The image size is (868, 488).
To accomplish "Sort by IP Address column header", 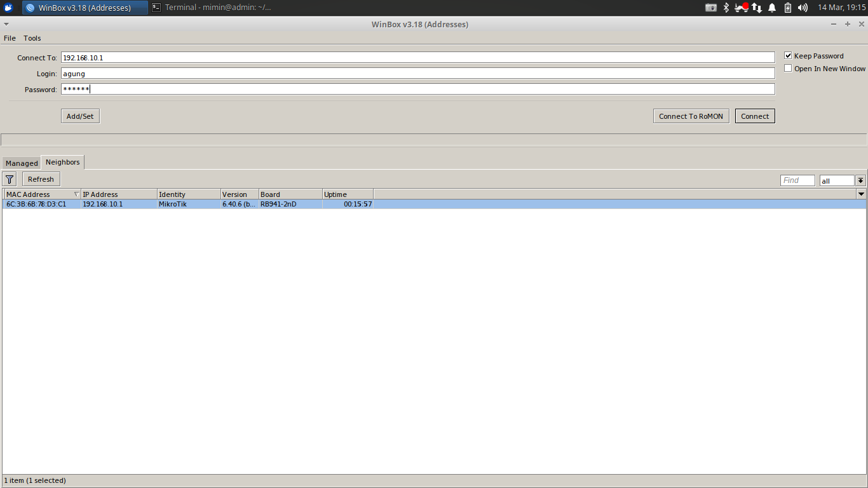I will [119, 194].
